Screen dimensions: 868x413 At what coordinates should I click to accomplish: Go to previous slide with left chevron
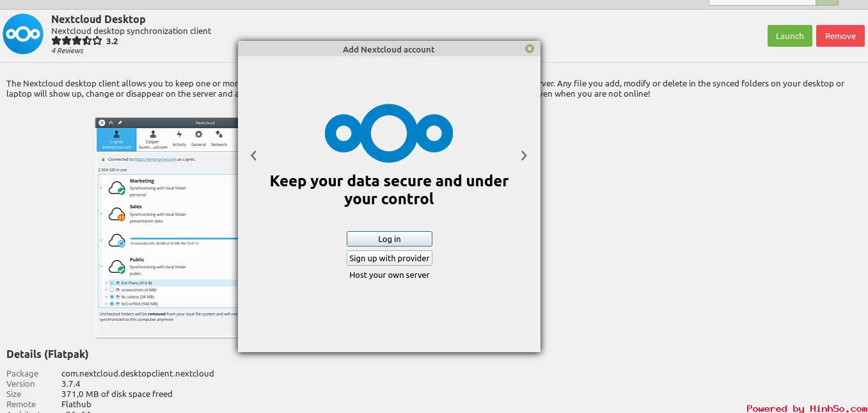coord(254,155)
